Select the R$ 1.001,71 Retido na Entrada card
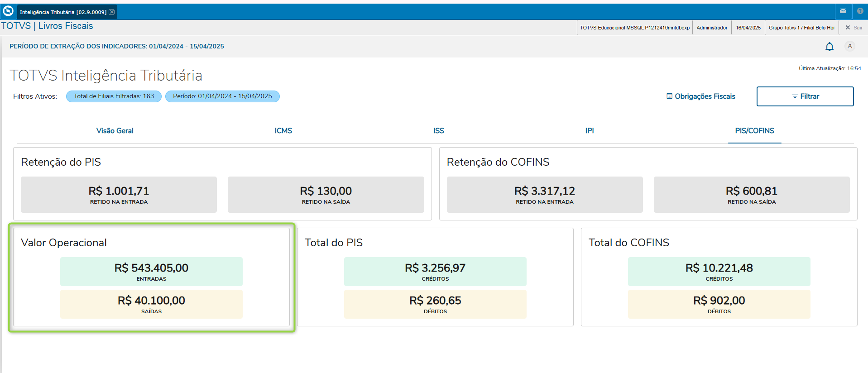Screen dimensions: 868x373 [119, 195]
